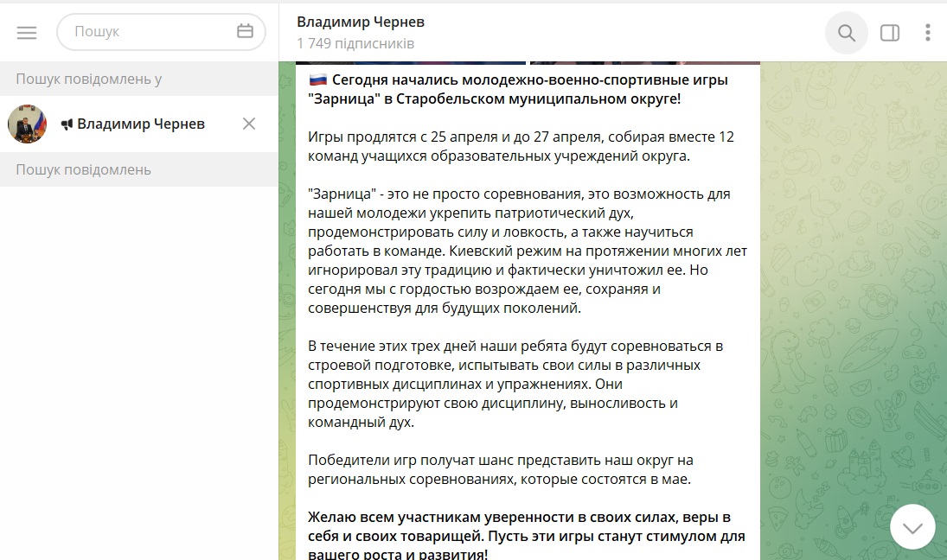Open channel info via Владимир Чернев header title
Screen dimensions: 947x560
[361, 22]
